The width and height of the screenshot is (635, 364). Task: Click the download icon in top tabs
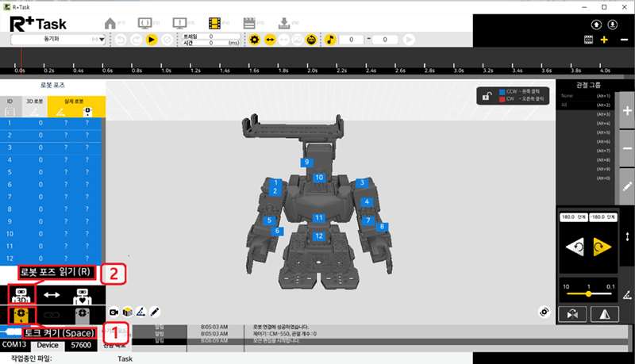tap(284, 23)
